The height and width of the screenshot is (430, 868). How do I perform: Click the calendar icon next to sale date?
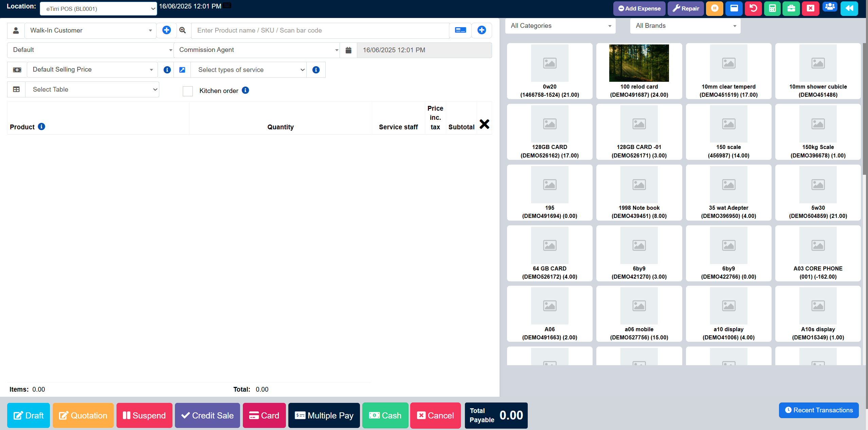pyautogui.click(x=348, y=50)
